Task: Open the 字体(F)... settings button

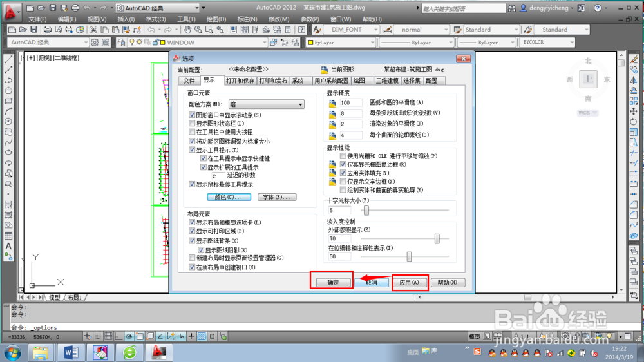Action: 277,197
